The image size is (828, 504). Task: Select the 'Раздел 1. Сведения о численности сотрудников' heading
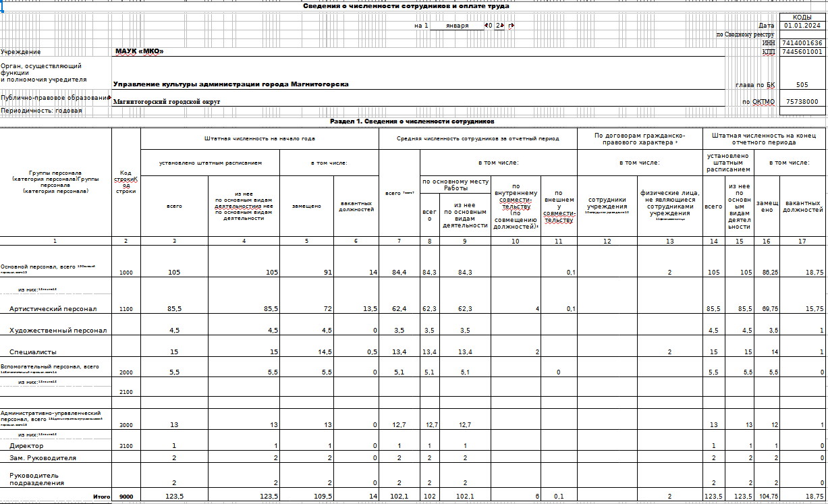pos(412,121)
